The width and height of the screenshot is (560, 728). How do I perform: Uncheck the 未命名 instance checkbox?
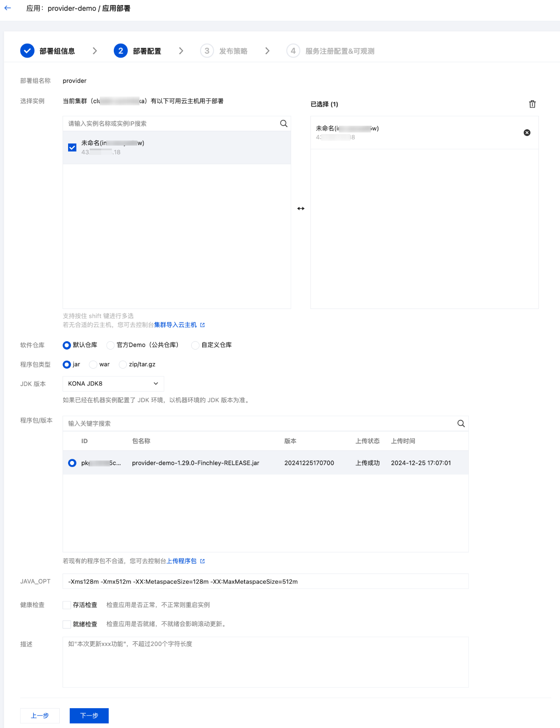click(x=72, y=147)
